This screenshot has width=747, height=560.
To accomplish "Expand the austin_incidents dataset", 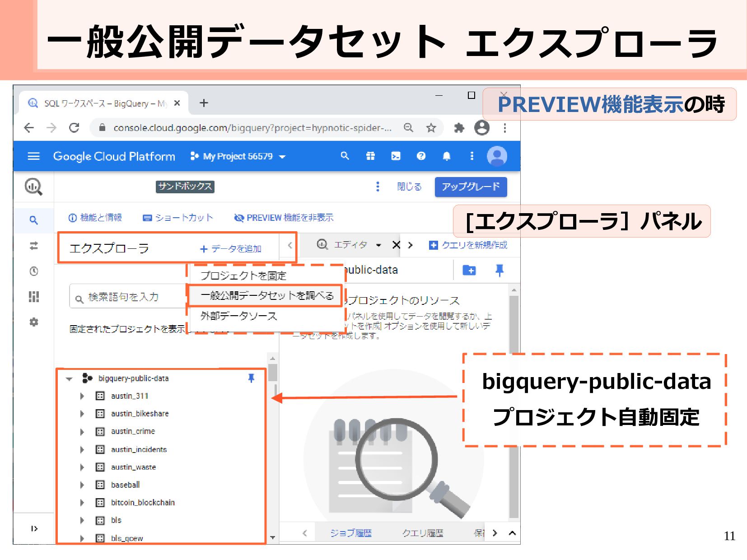I will 82,449.
